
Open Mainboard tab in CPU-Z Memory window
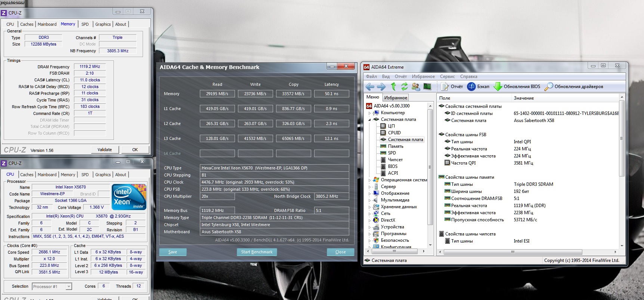click(x=47, y=24)
